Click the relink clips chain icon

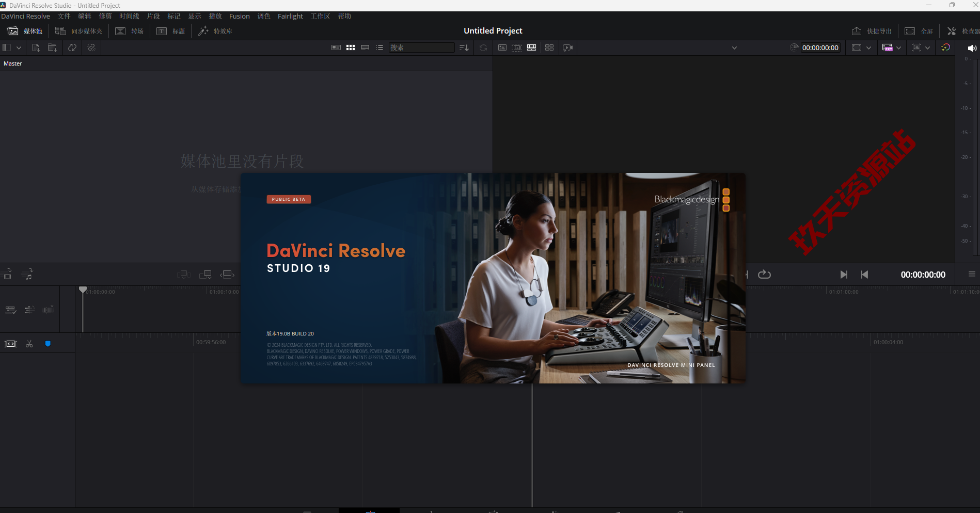pyautogui.click(x=91, y=47)
